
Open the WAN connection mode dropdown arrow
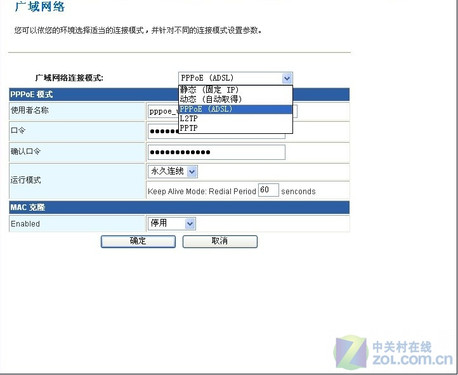point(287,78)
